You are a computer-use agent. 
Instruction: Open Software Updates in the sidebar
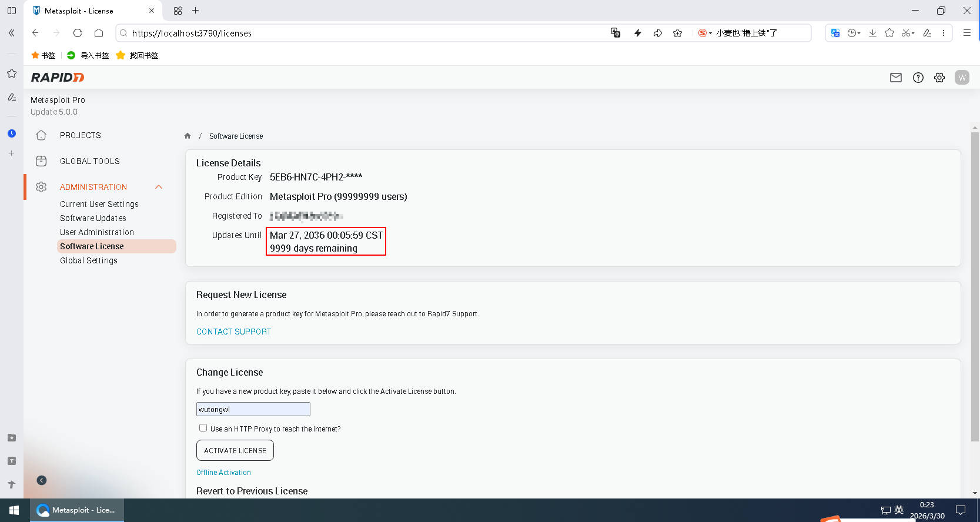(93, 218)
